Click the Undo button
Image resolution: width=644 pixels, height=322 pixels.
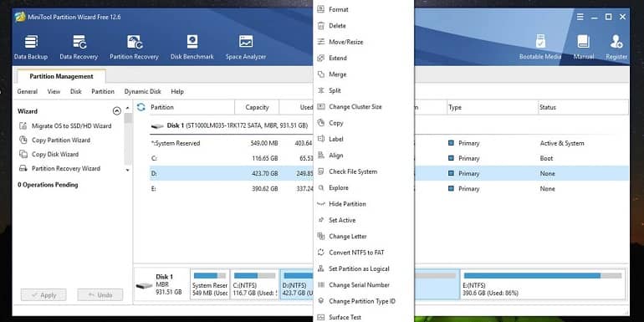tap(100, 295)
